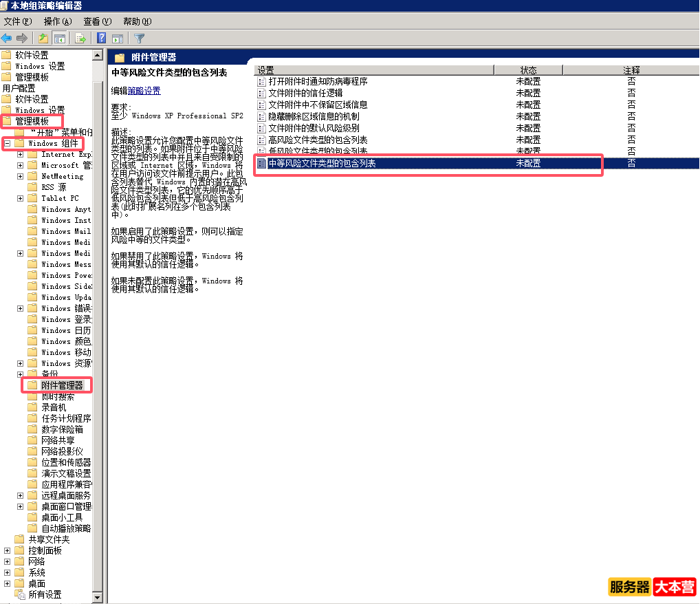Expand the 桌面窗口管理 node
700x604 pixels.
(x=20, y=506)
